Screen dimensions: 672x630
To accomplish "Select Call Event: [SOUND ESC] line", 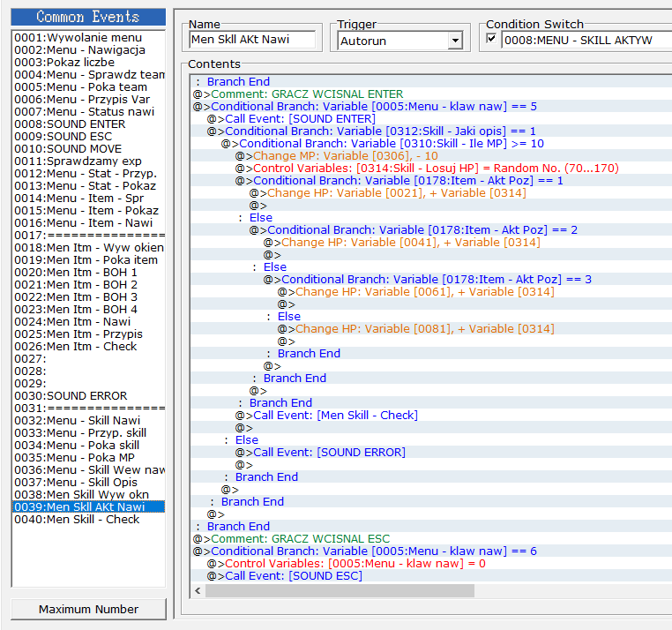I will [x=431, y=576].
